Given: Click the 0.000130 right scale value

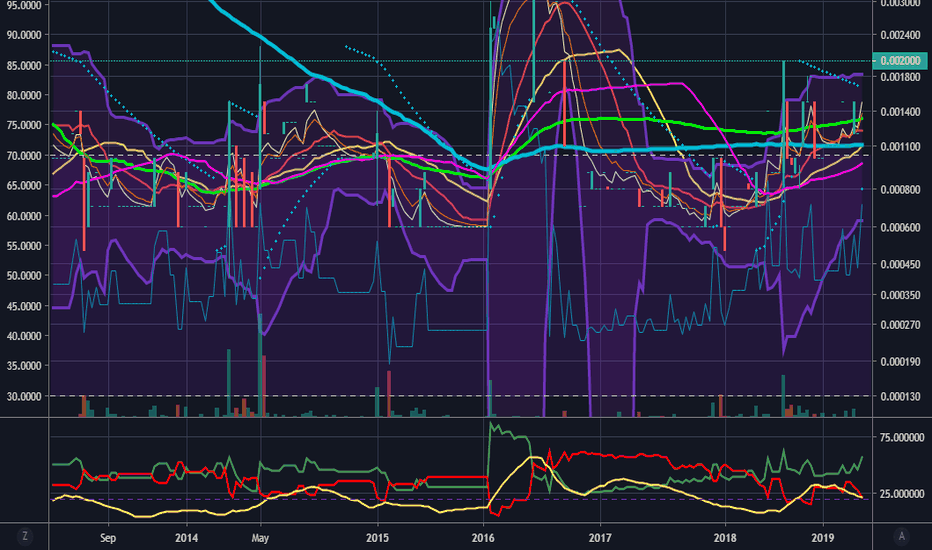Looking at the screenshot, I should pyautogui.click(x=900, y=397).
